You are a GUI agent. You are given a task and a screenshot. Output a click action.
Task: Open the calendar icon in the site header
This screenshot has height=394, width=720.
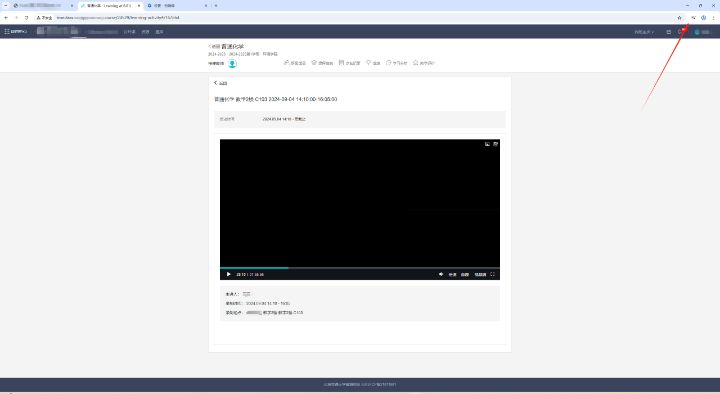point(669,32)
